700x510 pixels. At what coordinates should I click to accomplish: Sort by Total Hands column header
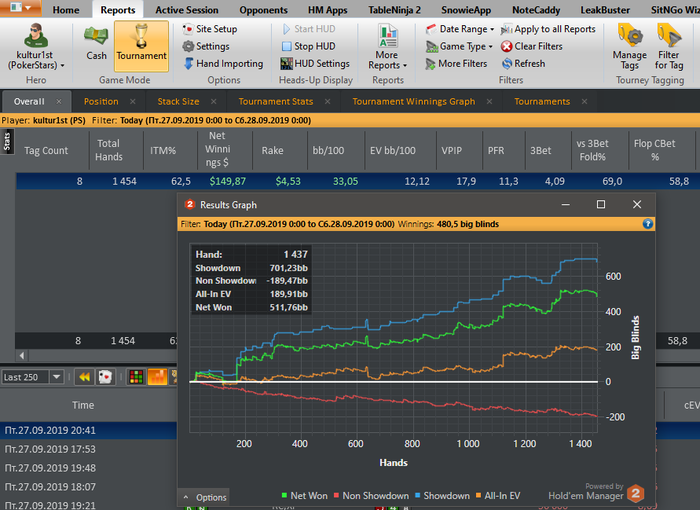pyautogui.click(x=117, y=150)
